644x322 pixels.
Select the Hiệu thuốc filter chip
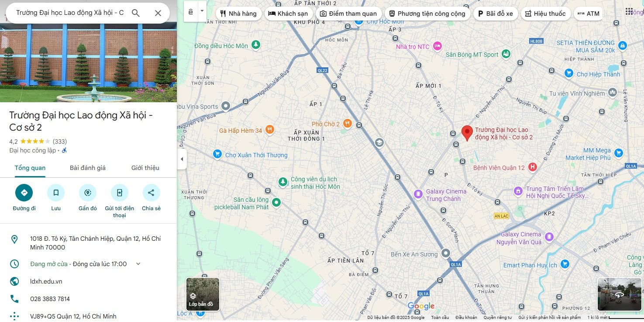[545, 14]
